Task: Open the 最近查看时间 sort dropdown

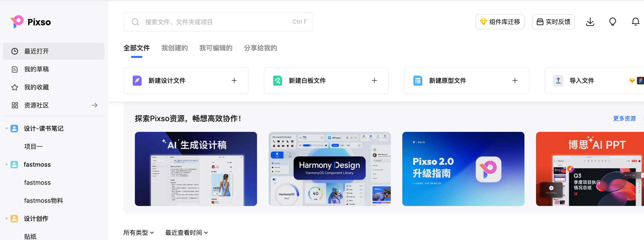Action: 187,232
